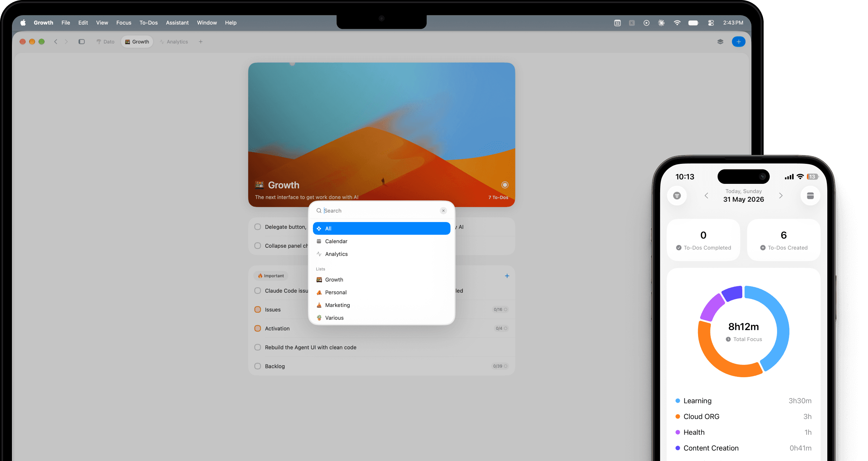Select the Cloud ORG focus row
The height and width of the screenshot is (461, 868).
[x=743, y=416]
